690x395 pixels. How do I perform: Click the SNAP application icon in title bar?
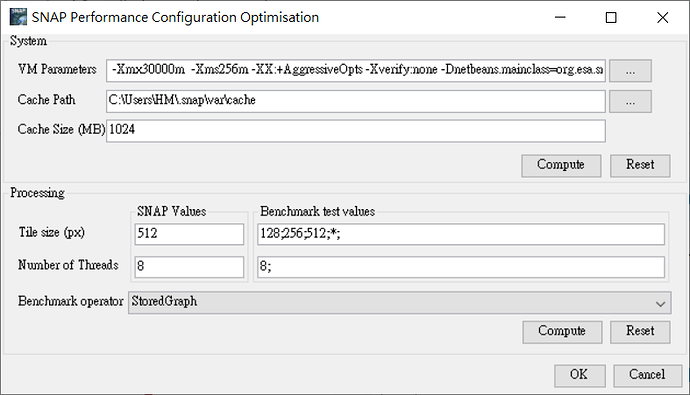pos(18,17)
